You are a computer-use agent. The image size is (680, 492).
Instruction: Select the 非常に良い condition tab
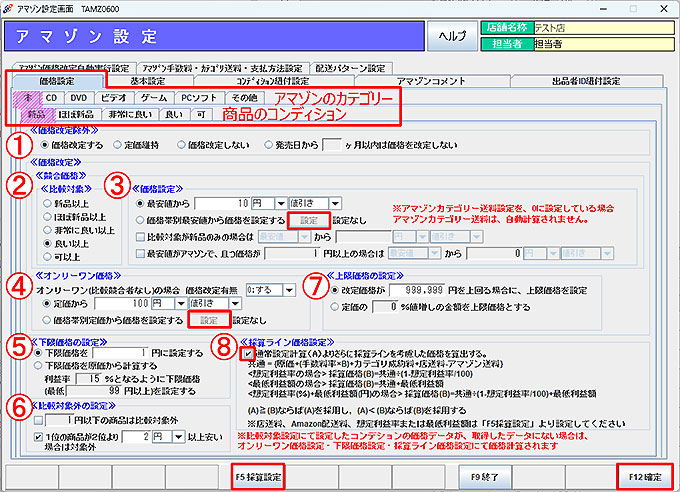tap(130, 114)
